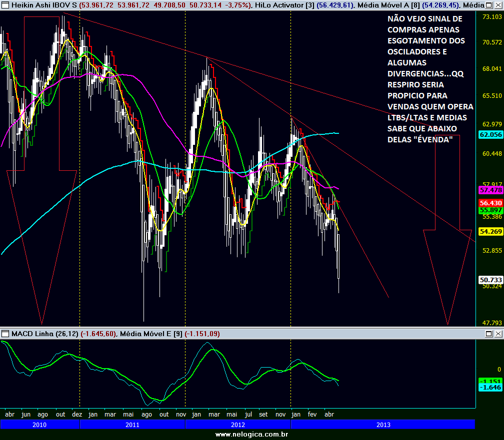The image size is (504, 440).
Task: Select the yellow 54.269 price tag
Action: click(x=491, y=231)
